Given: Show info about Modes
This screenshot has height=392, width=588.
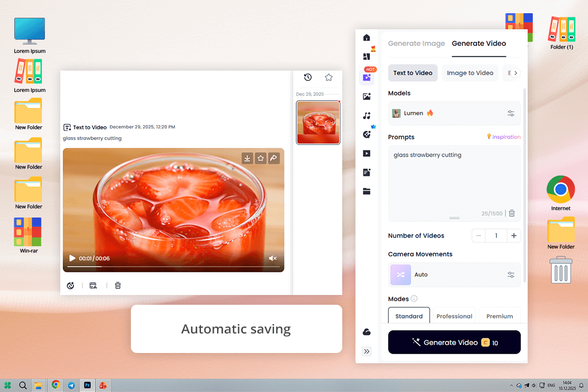Looking at the screenshot, I should [414, 298].
